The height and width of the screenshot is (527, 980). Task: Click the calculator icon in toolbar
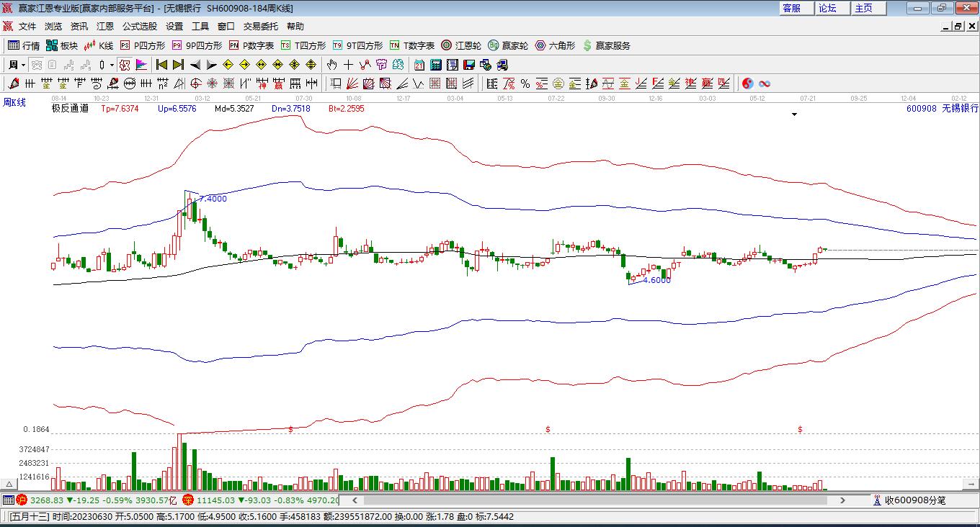435,65
